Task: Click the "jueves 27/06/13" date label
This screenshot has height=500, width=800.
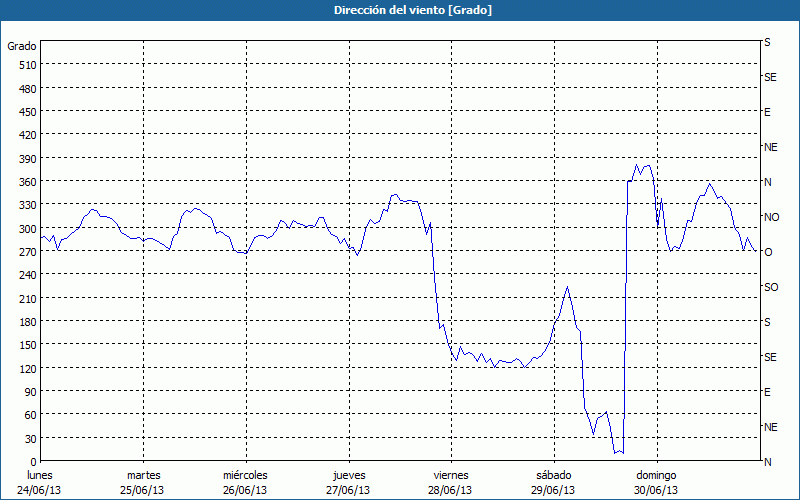Action: click(x=348, y=482)
